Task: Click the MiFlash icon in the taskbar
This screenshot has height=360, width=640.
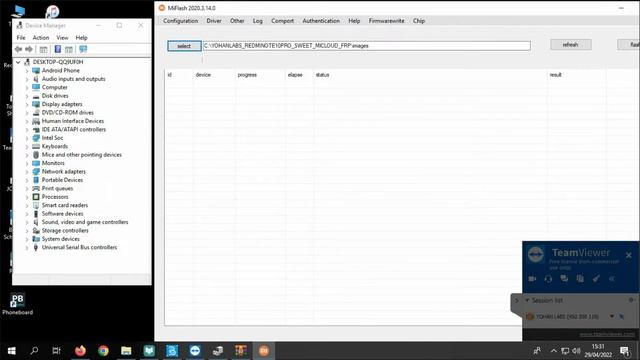Action: point(264,351)
